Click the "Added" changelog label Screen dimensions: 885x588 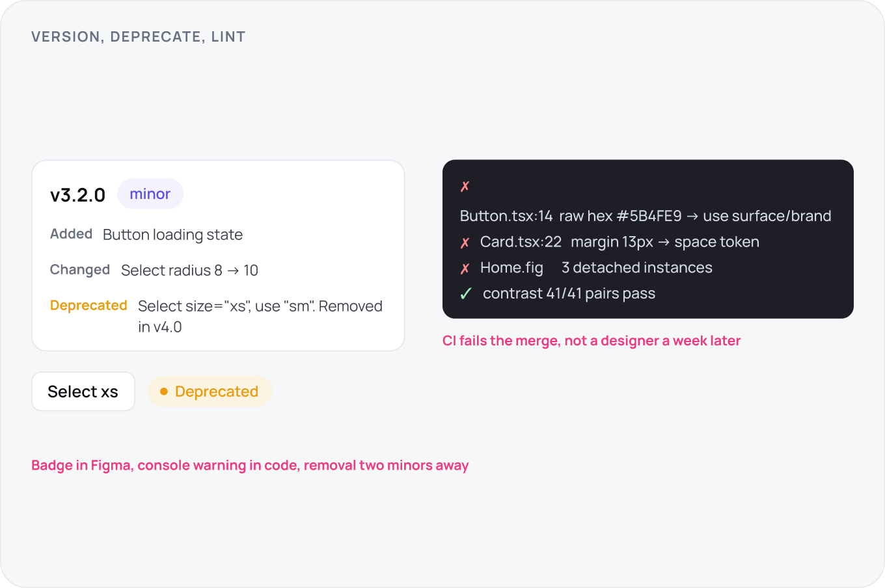point(71,234)
